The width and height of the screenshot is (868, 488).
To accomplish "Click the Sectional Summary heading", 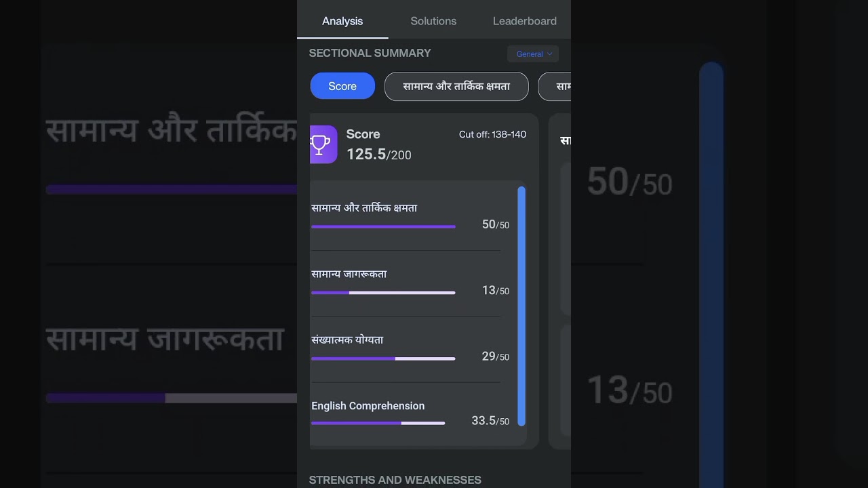I will click(370, 53).
